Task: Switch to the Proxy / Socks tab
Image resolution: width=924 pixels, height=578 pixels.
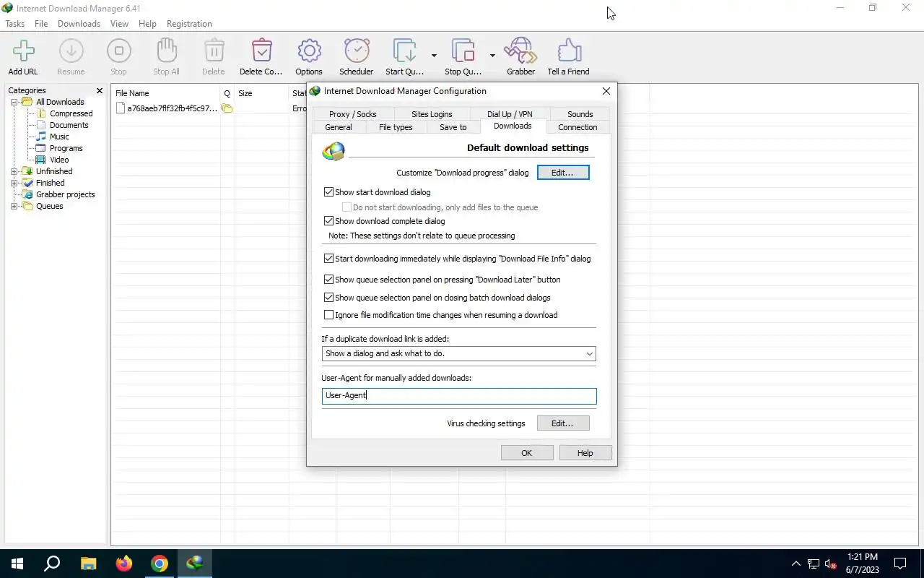Action: click(353, 114)
